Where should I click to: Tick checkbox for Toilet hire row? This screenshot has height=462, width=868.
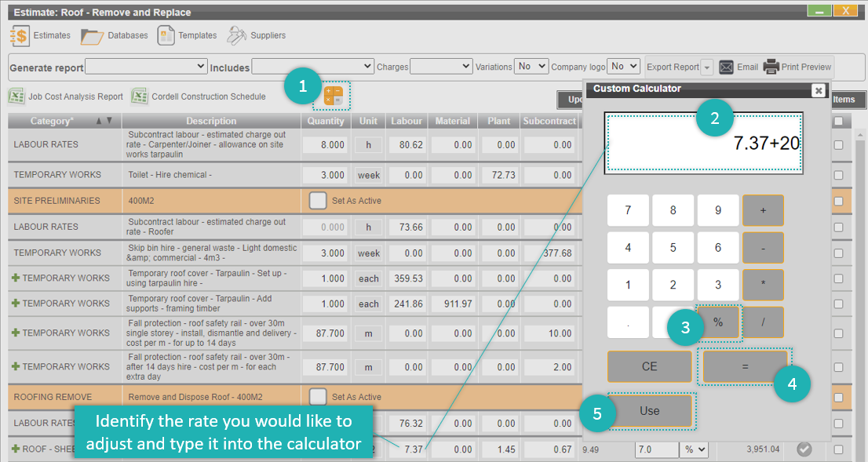pyautogui.click(x=839, y=175)
